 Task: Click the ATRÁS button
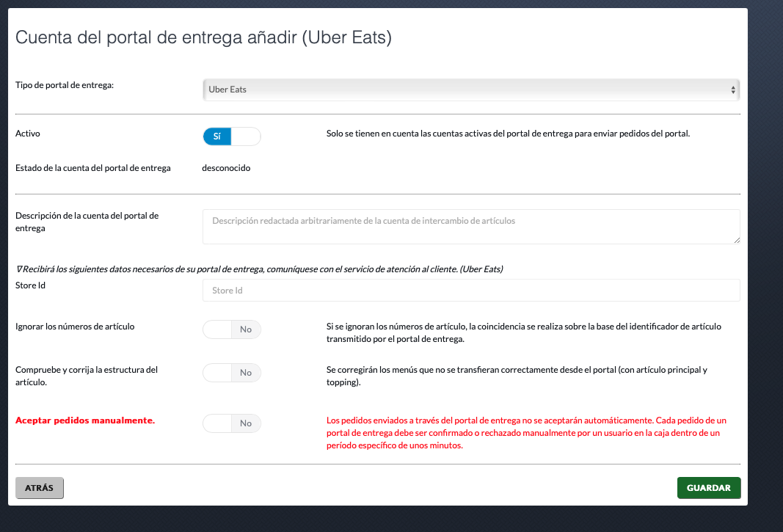point(40,487)
